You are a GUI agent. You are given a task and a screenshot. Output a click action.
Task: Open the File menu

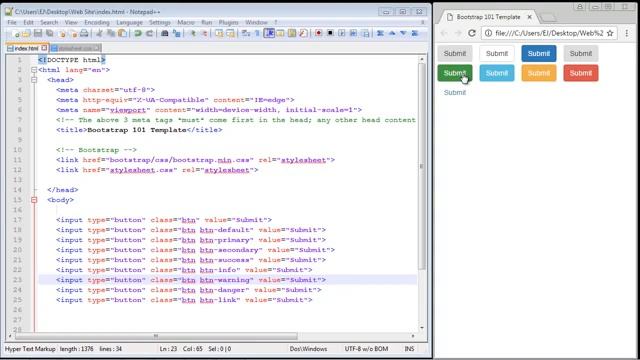point(12,22)
